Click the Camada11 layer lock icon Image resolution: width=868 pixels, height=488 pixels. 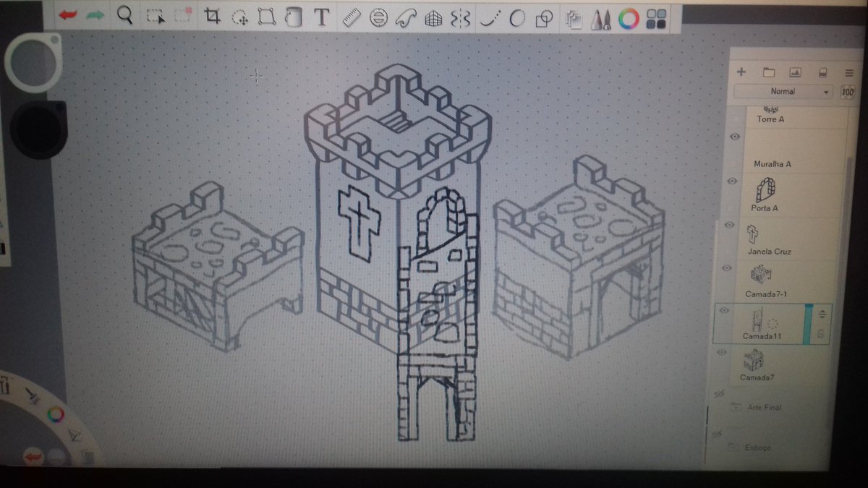click(821, 333)
